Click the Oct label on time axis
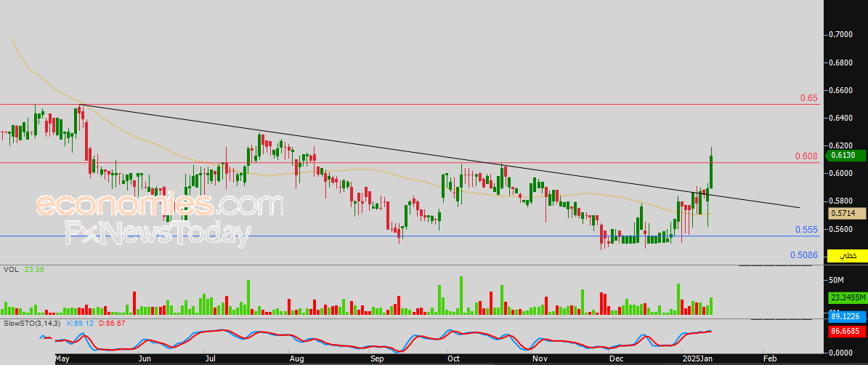Viewport: 868px width, 365px height. [x=453, y=359]
